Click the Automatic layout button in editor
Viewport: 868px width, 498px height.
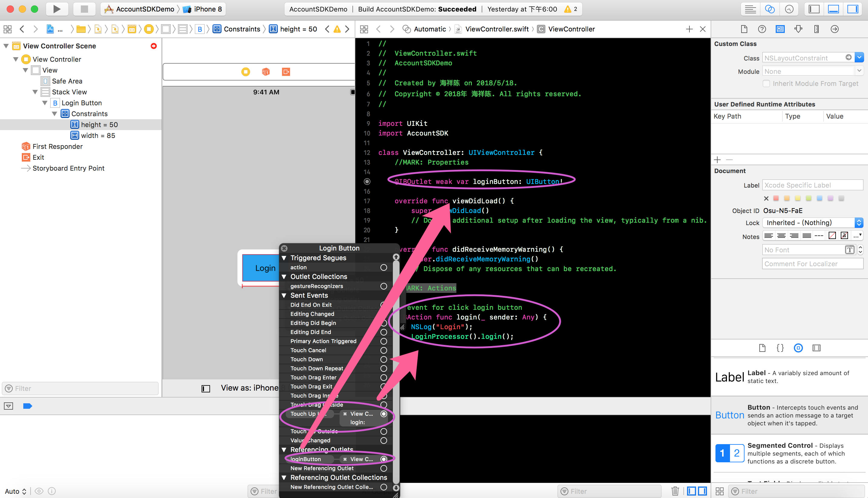pyautogui.click(x=429, y=29)
